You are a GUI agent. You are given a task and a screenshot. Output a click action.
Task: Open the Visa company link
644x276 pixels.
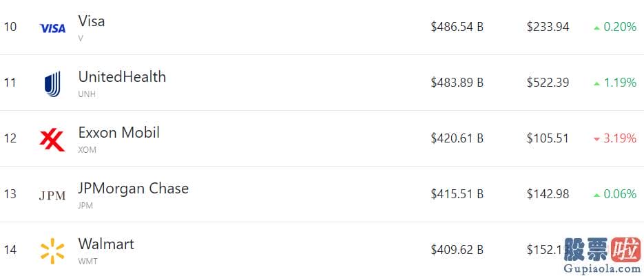[x=92, y=21]
